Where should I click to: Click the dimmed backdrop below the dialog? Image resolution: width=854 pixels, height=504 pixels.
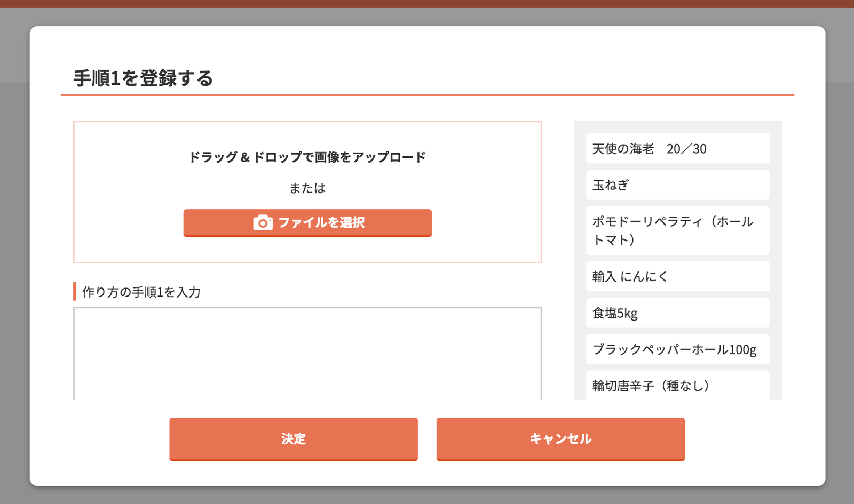coord(427,495)
